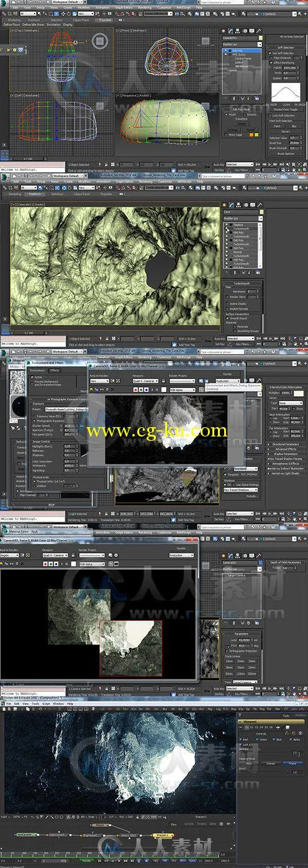Click the Exclude... button in the light parameters
Image resolution: width=308 pixels, height=868 pixels.
click(252, 496)
